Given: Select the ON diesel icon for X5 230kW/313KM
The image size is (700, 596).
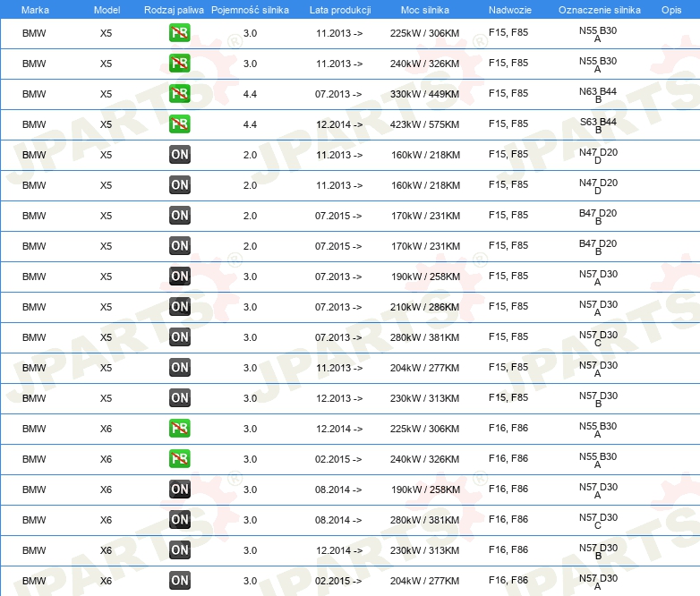Looking at the screenshot, I should [x=180, y=397].
